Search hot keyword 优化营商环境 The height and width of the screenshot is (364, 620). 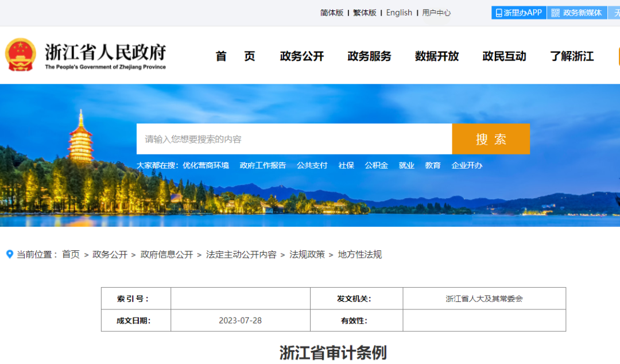point(206,165)
